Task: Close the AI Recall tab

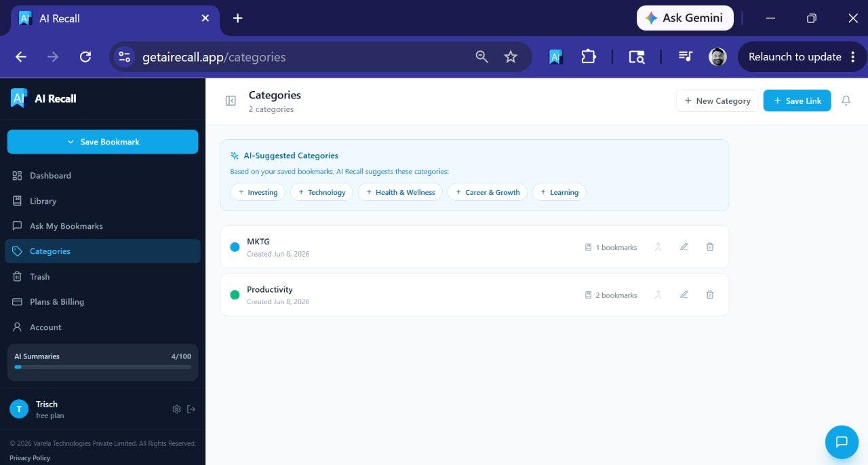Action: [205, 18]
